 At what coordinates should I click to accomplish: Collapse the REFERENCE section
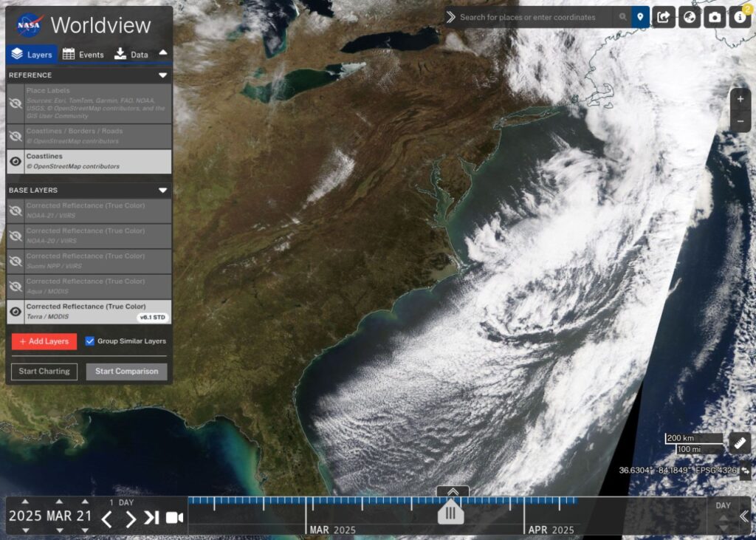pos(164,75)
